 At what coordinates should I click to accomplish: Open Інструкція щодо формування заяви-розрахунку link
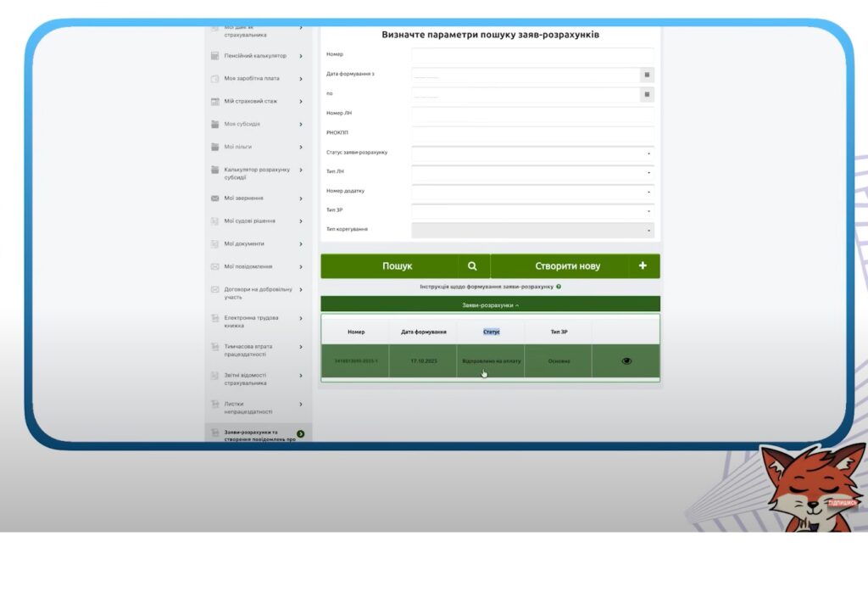point(486,287)
